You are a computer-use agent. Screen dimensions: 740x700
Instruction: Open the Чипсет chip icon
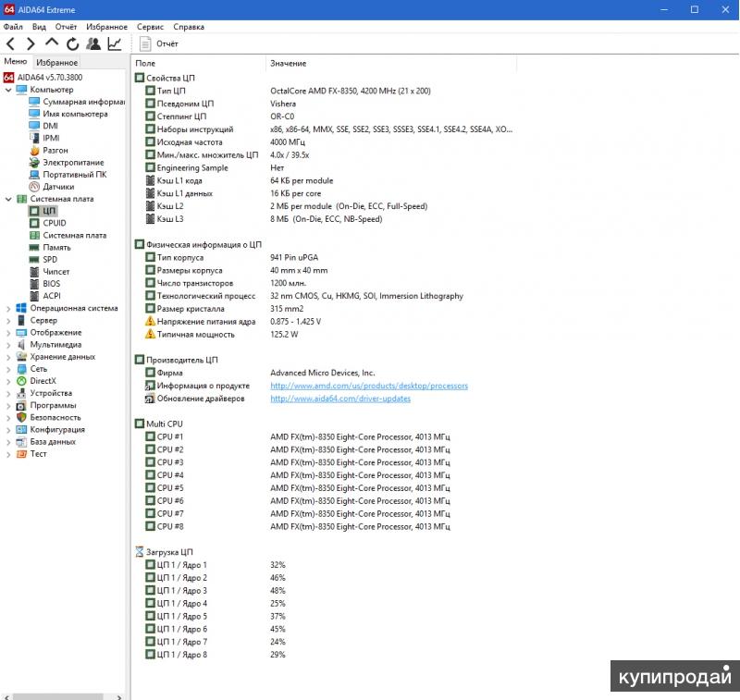pos(34,272)
